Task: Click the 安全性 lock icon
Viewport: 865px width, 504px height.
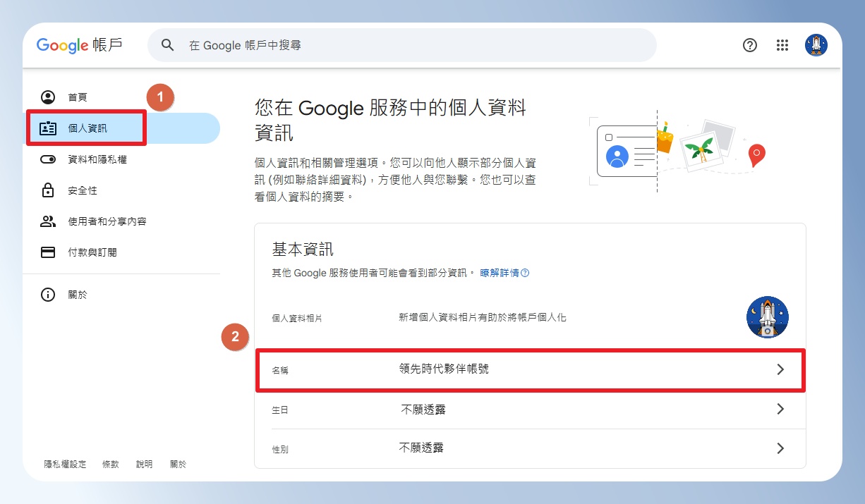Action: [x=48, y=190]
